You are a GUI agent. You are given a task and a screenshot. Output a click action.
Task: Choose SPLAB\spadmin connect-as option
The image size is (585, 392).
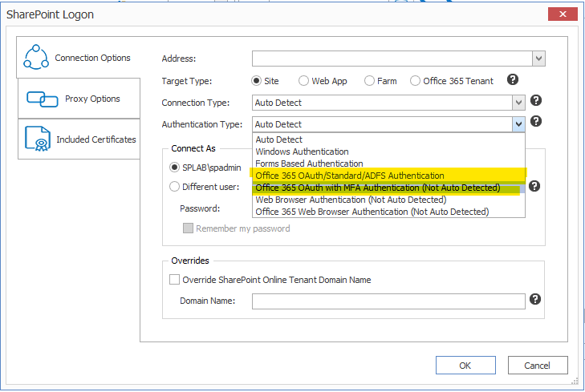(205, 168)
